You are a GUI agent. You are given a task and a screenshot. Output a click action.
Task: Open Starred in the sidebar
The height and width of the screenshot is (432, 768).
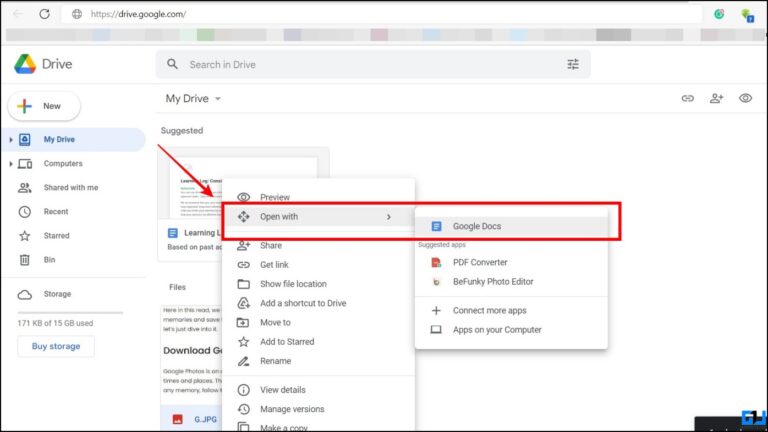56,236
